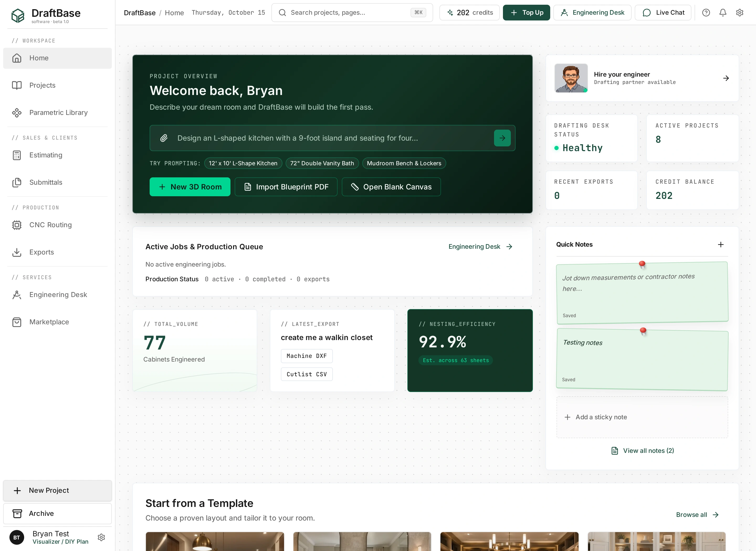Click Open Blank Canvas button
The width and height of the screenshot is (756, 551).
click(x=391, y=187)
